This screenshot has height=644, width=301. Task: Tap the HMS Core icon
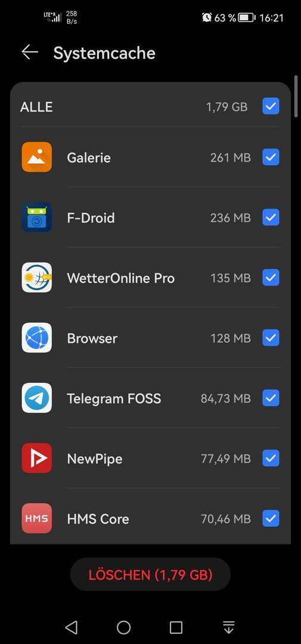tap(37, 518)
